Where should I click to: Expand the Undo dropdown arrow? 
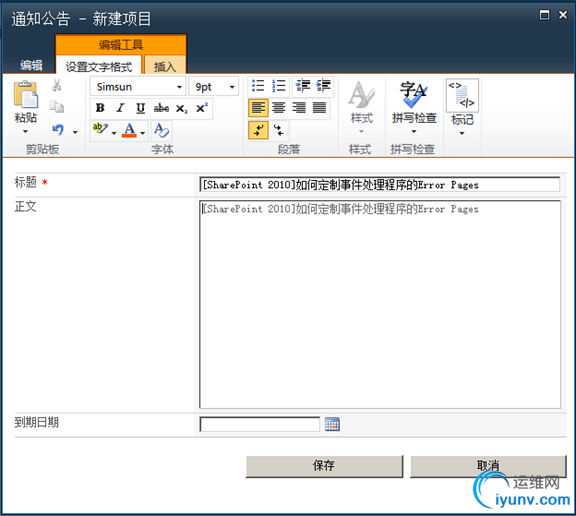[75, 132]
